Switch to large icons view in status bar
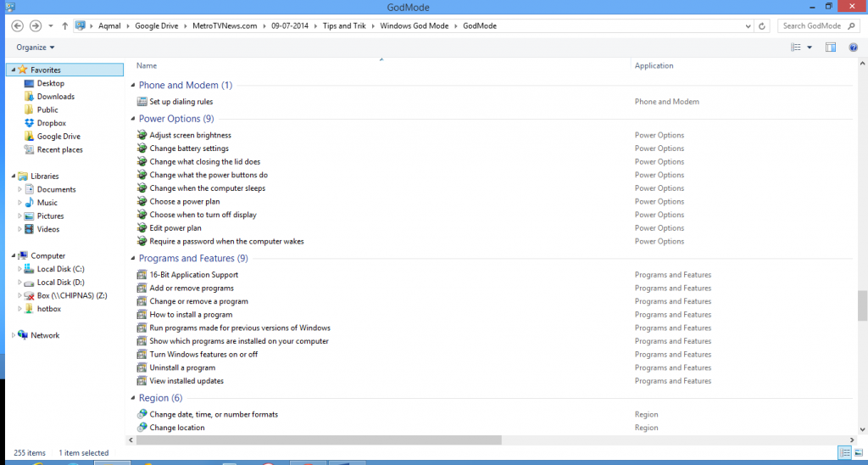868x465 pixels. click(x=858, y=453)
